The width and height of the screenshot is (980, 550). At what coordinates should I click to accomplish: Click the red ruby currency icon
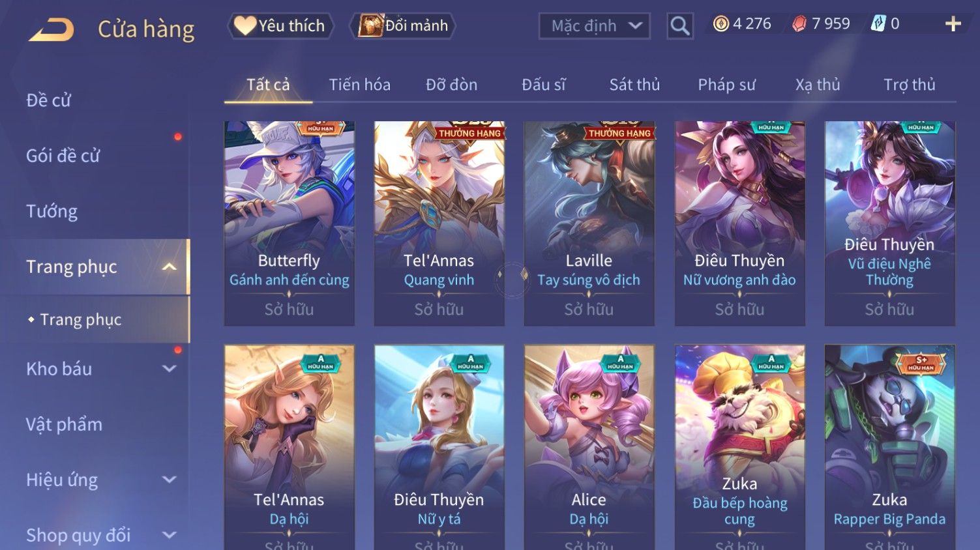point(799,24)
